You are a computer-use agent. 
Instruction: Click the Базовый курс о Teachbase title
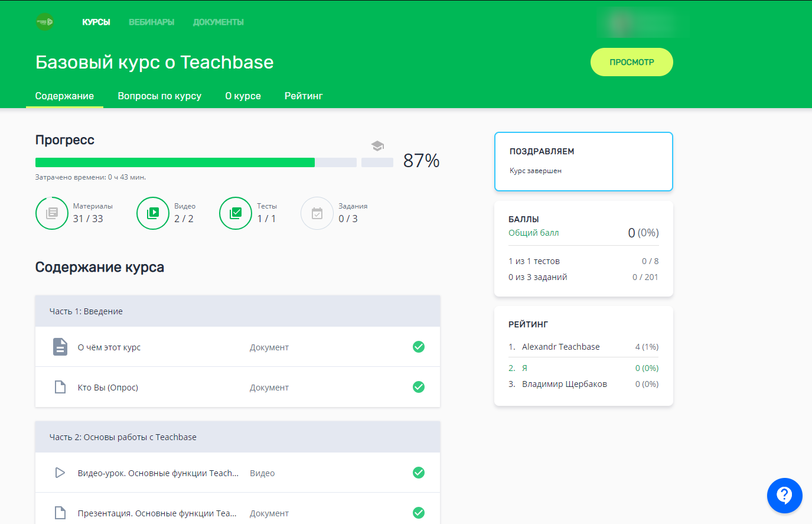click(155, 62)
